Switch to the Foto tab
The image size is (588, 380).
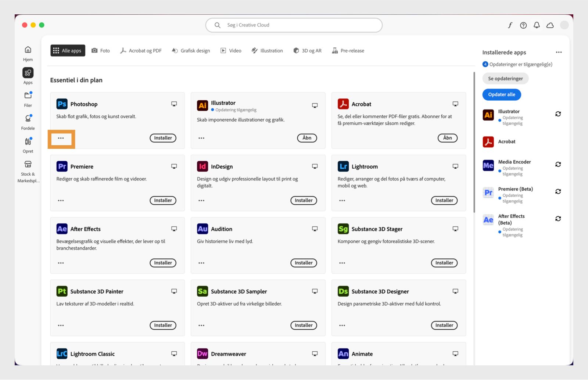click(100, 51)
